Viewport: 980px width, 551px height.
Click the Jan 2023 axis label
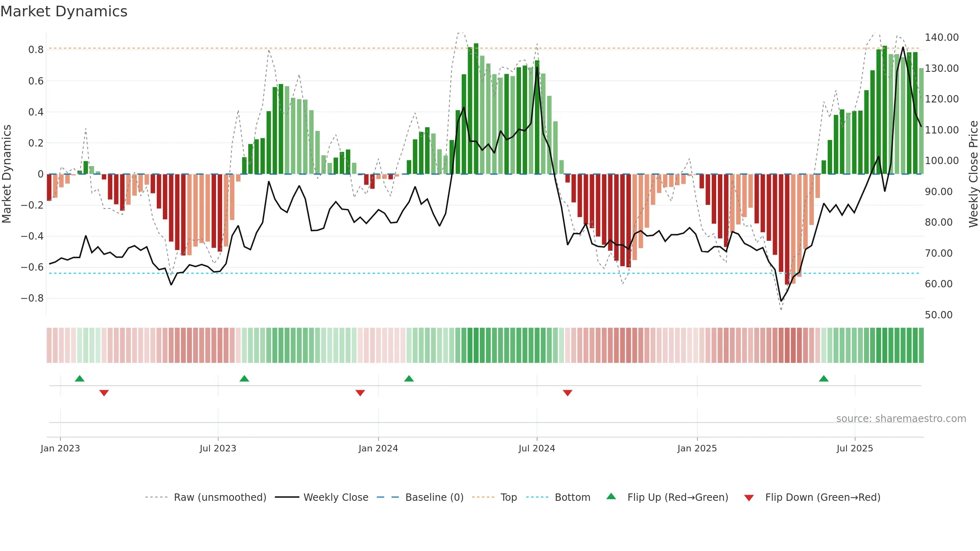60,448
